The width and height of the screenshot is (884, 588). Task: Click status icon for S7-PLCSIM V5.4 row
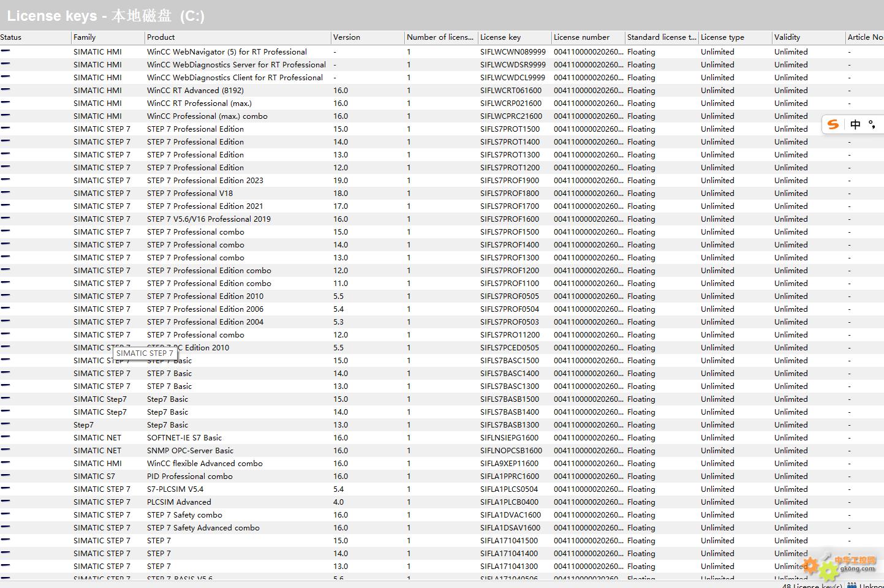click(6, 489)
